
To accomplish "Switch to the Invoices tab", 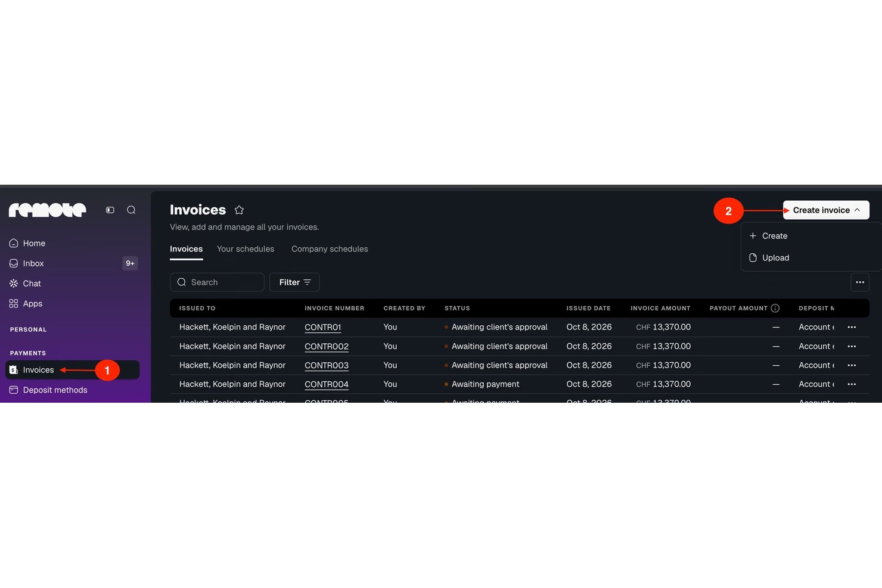I will click(186, 249).
